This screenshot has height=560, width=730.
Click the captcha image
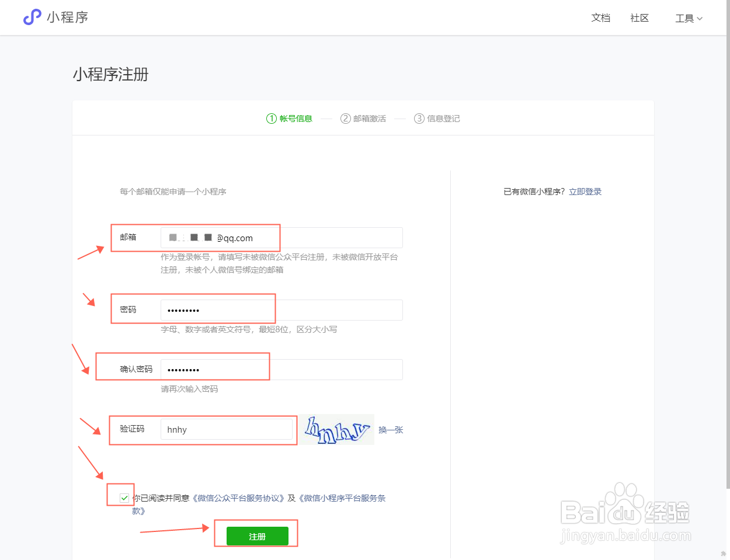(338, 430)
